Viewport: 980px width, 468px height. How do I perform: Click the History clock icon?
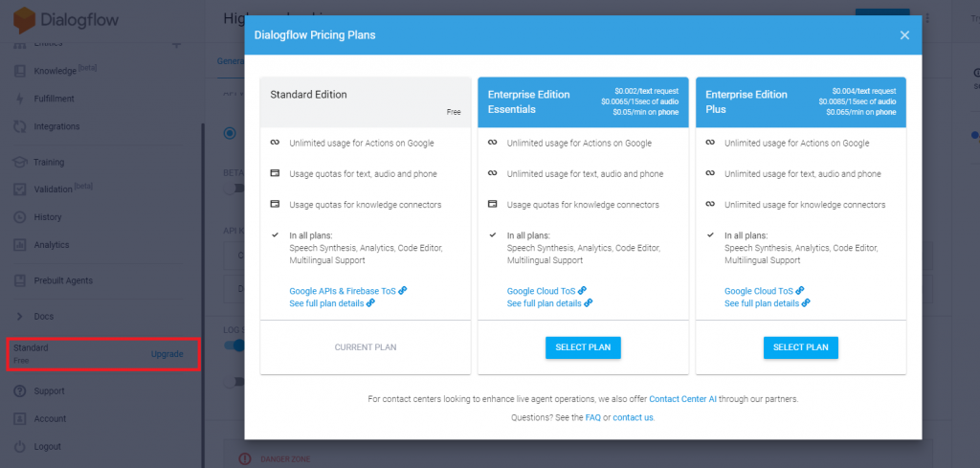pyautogui.click(x=20, y=217)
